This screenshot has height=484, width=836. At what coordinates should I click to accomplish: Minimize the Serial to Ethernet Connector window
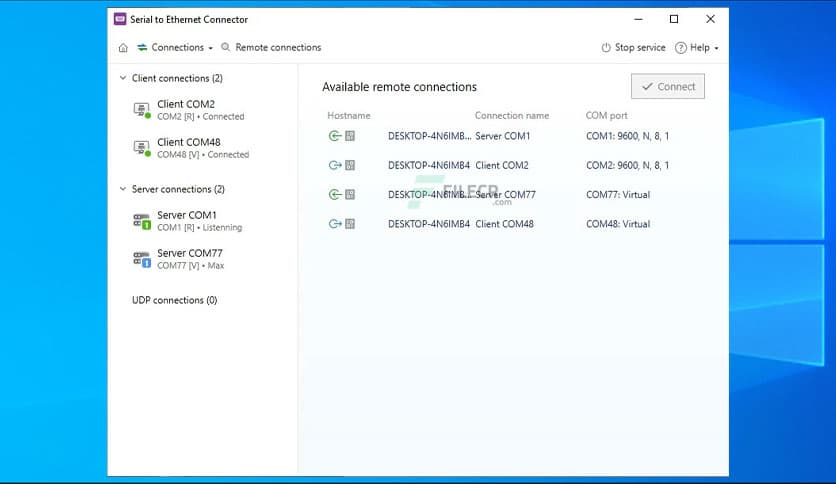pyautogui.click(x=638, y=19)
